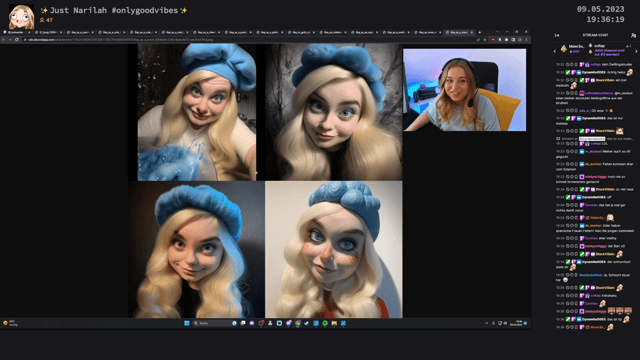Click the streamer avatar next to the title
The width and height of the screenshot is (640, 360).
coord(21,16)
